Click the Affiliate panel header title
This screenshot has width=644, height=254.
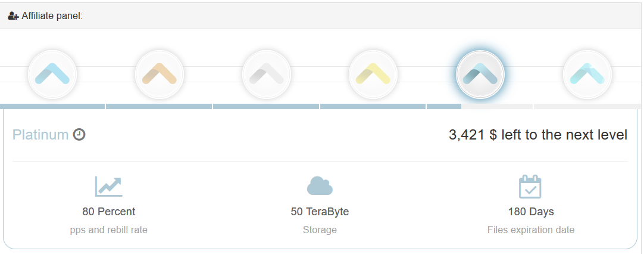52,16
